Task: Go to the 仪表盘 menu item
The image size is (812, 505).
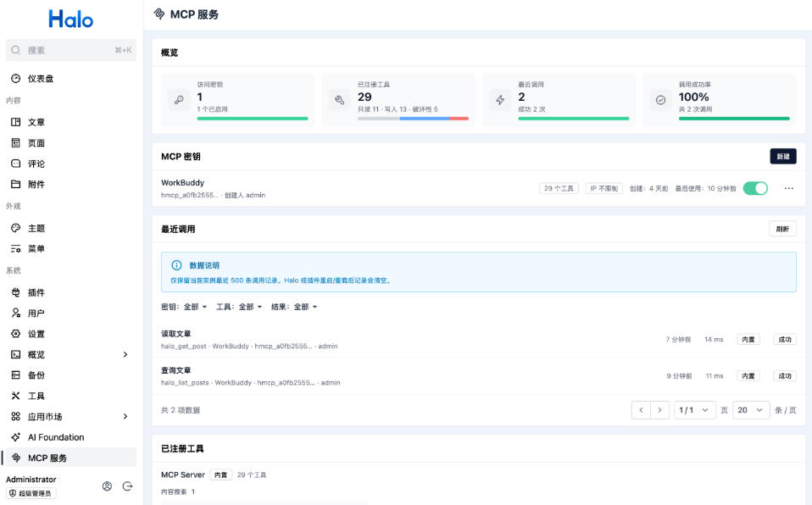Action: 71,79
